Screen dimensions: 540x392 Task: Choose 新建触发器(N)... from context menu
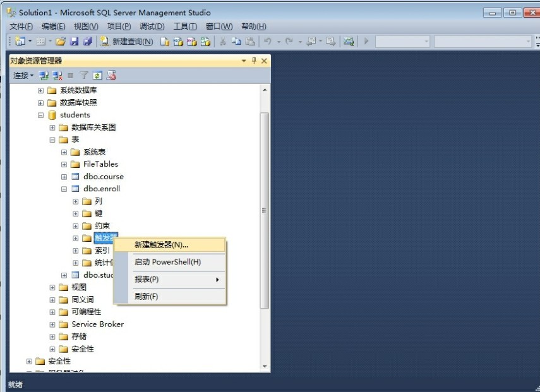pyautogui.click(x=170, y=245)
